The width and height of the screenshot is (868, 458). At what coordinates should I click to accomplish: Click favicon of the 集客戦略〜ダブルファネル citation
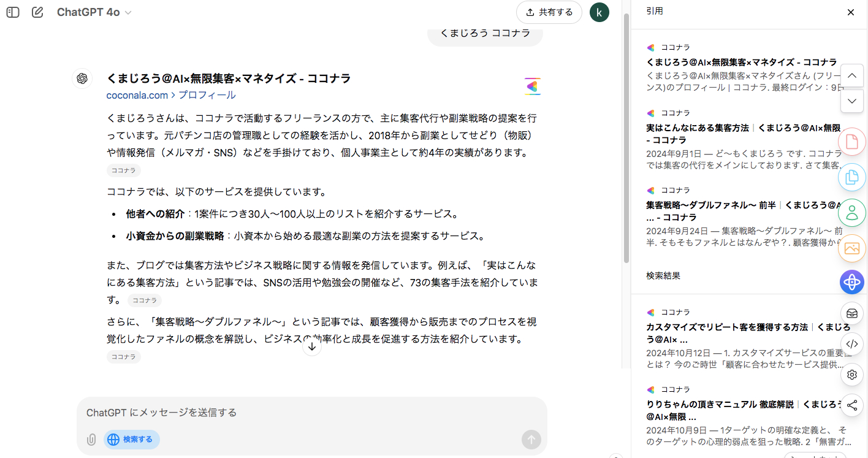651,191
